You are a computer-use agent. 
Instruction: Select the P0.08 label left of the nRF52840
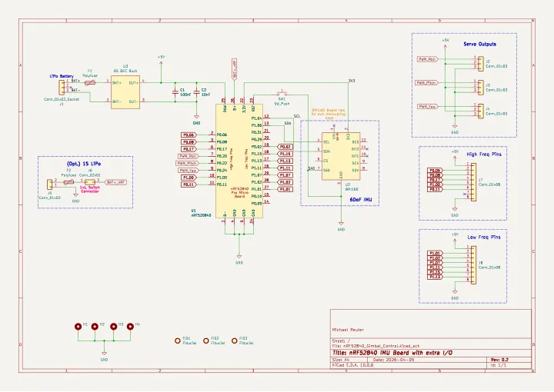point(189,142)
